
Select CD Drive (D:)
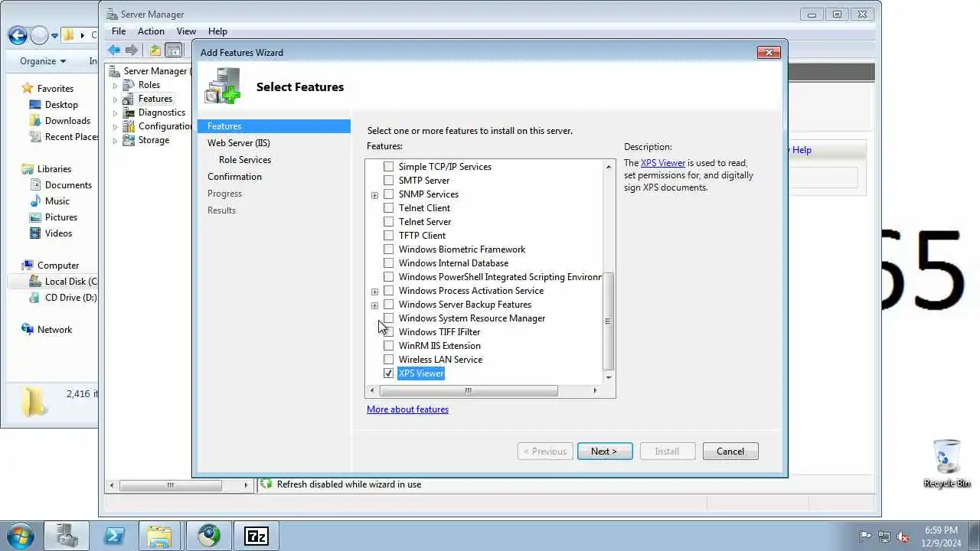coord(70,297)
